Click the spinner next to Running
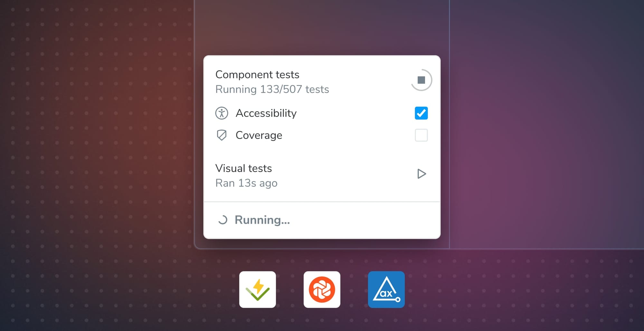The height and width of the screenshot is (331, 644). 223,220
